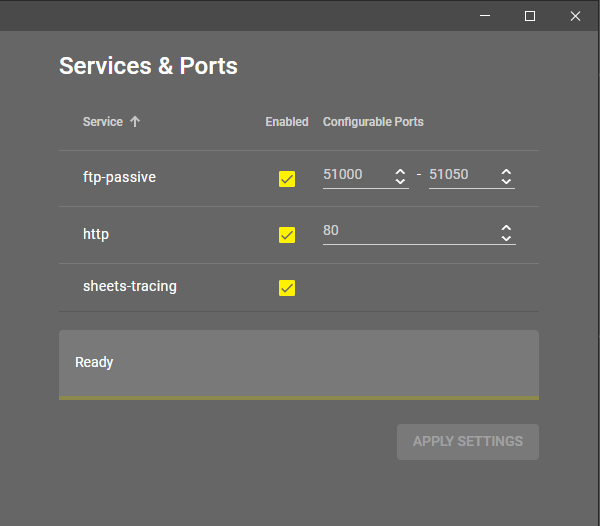Decrement ftp-passive end port 51050 down arrow
The width and height of the screenshot is (600, 526).
[507, 182]
